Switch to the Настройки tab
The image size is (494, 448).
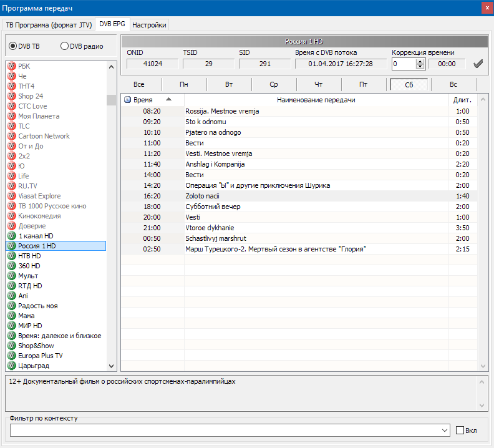(149, 25)
